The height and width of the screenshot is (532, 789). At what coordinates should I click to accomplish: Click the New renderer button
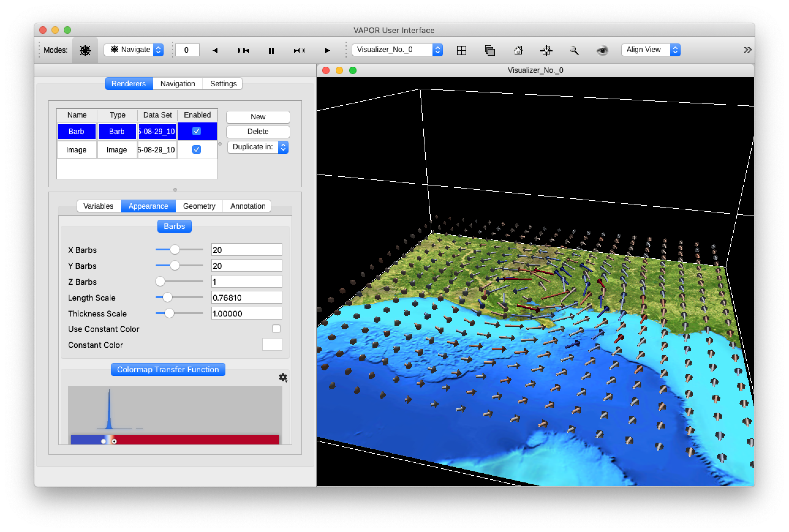[x=258, y=117]
